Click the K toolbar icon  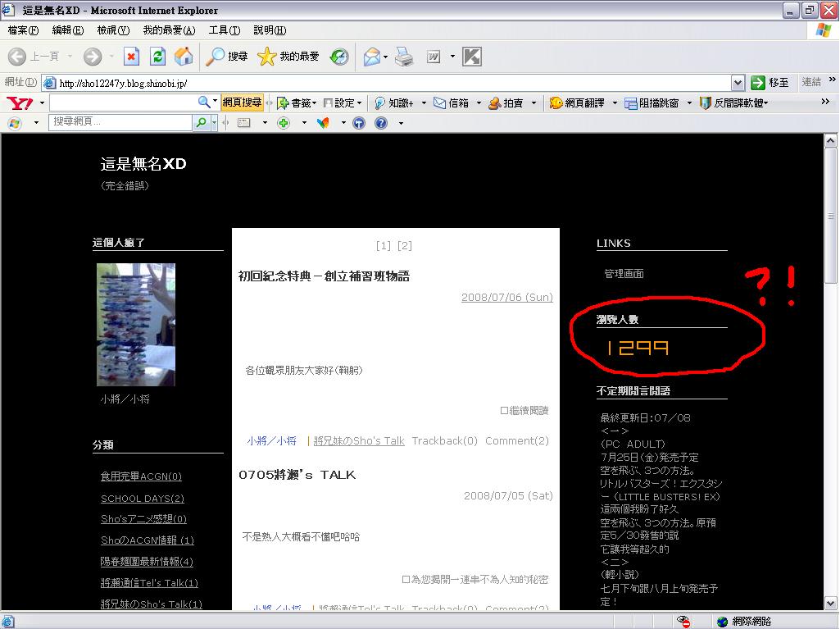click(472, 57)
